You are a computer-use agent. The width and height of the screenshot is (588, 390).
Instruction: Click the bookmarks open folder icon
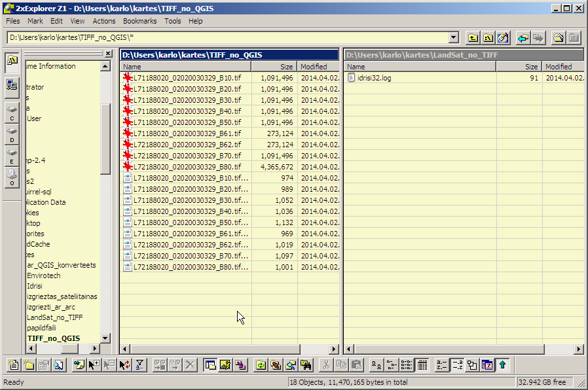tap(559, 38)
